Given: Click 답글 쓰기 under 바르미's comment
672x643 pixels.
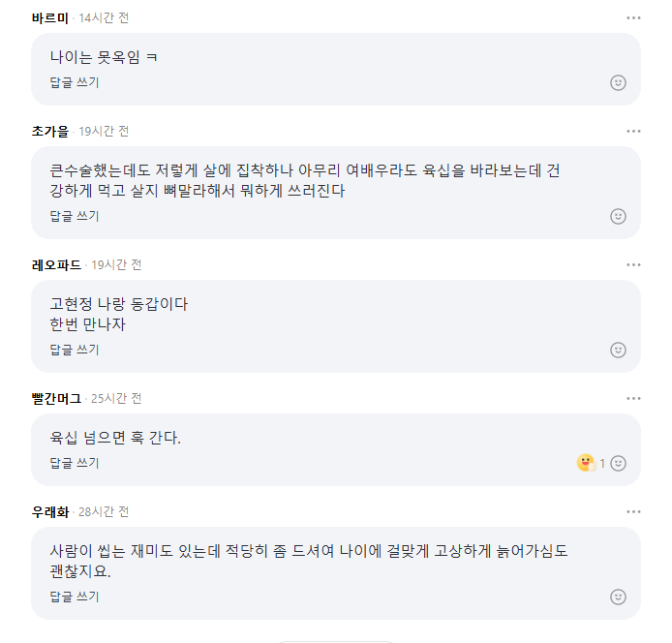Looking at the screenshot, I should tap(75, 82).
